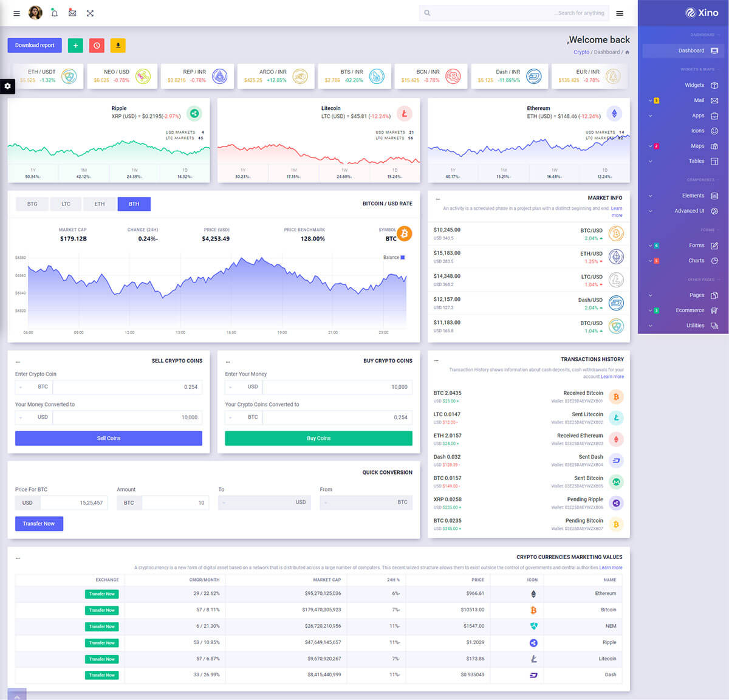Open the settings gear on the left edge
This screenshot has width=729, height=700.
pos(7,86)
